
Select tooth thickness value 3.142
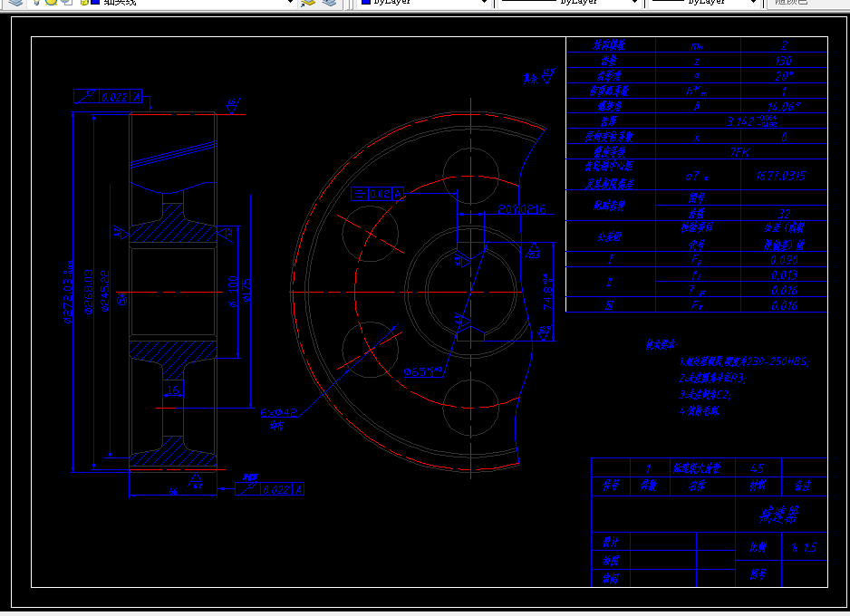tap(752, 121)
